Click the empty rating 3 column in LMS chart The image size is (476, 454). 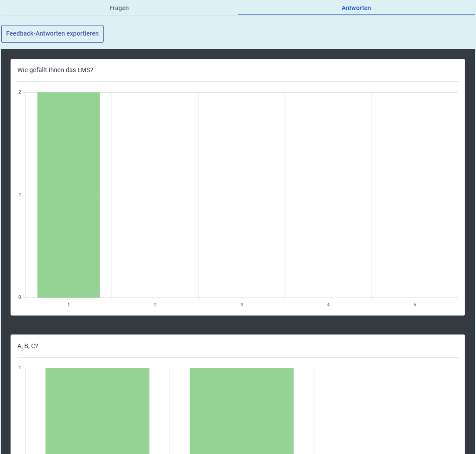(x=242, y=195)
